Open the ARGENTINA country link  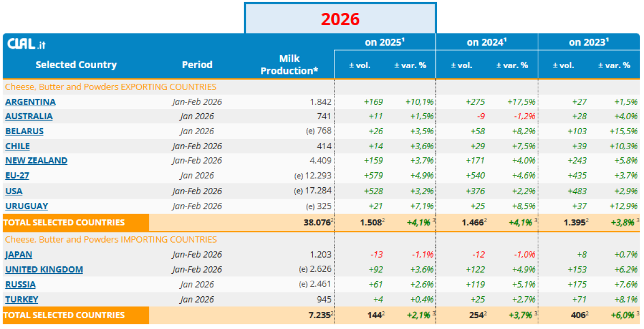[30, 102]
